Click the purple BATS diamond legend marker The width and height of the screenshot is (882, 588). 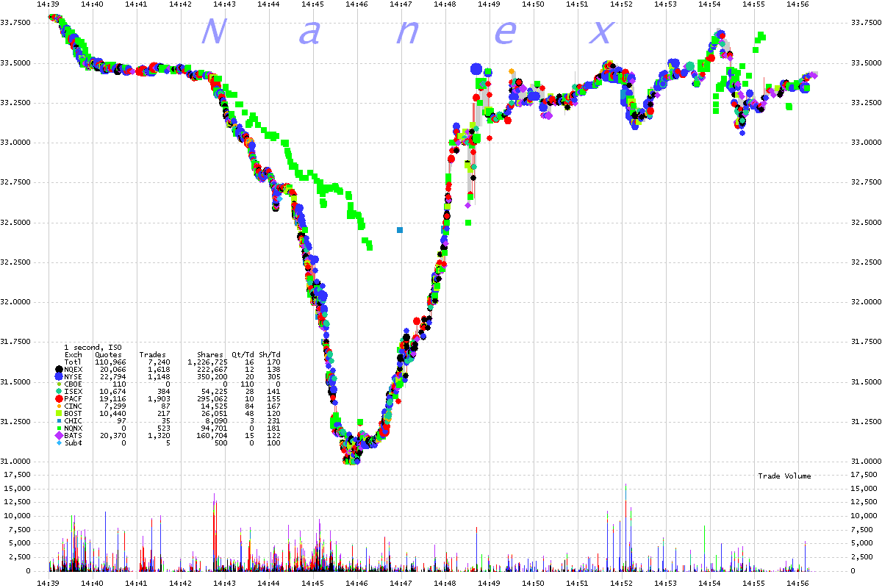(x=59, y=435)
